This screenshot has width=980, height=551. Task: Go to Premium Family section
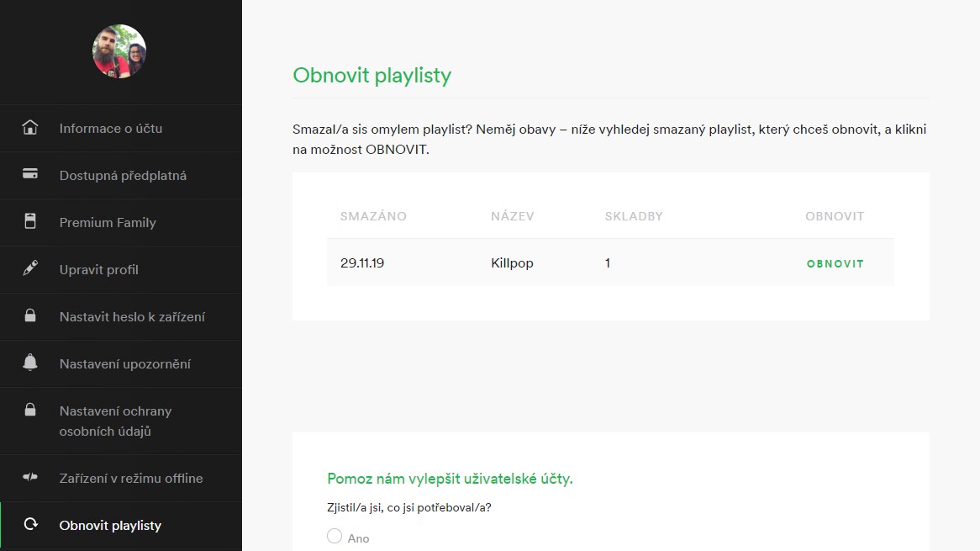point(121,223)
